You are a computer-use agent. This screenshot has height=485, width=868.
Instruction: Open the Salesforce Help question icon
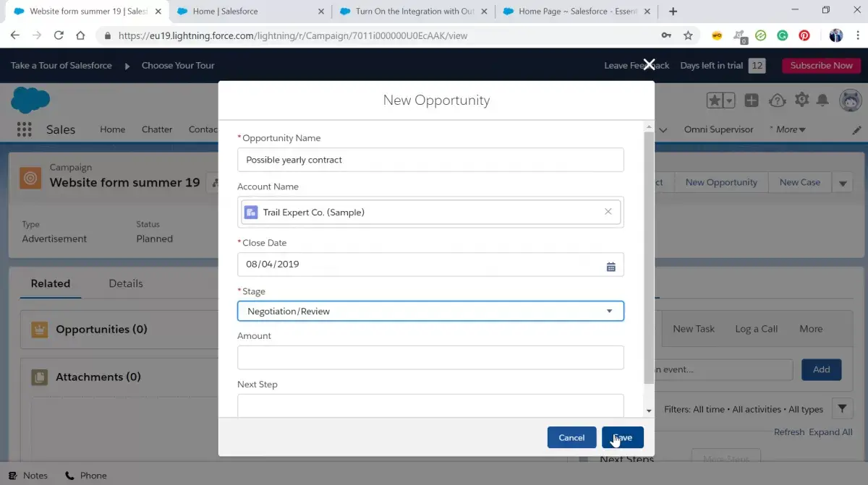pos(777,100)
